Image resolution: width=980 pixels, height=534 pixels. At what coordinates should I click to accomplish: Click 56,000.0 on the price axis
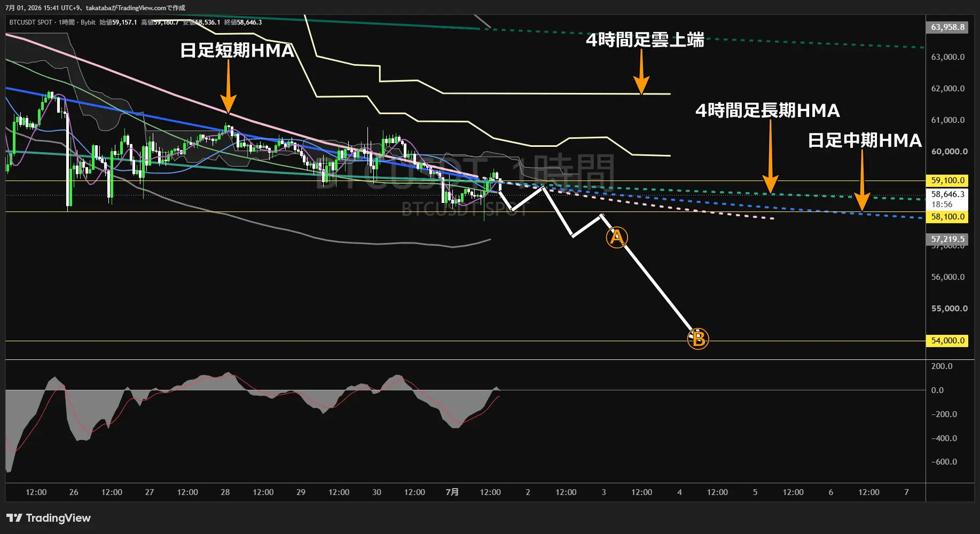coord(948,277)
